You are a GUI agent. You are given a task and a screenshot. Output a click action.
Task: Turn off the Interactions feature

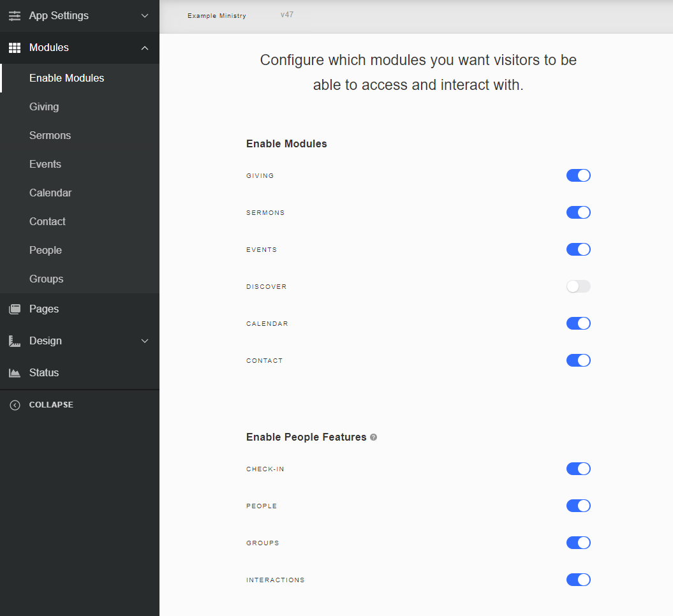pyautogui.click(x=578, y=580)
